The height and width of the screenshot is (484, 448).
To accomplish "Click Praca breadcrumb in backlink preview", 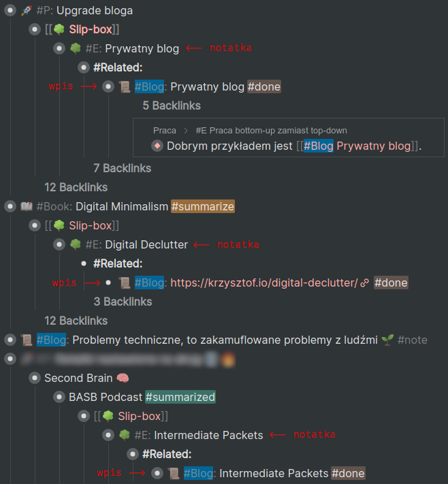I will click(x=165, y=130).
